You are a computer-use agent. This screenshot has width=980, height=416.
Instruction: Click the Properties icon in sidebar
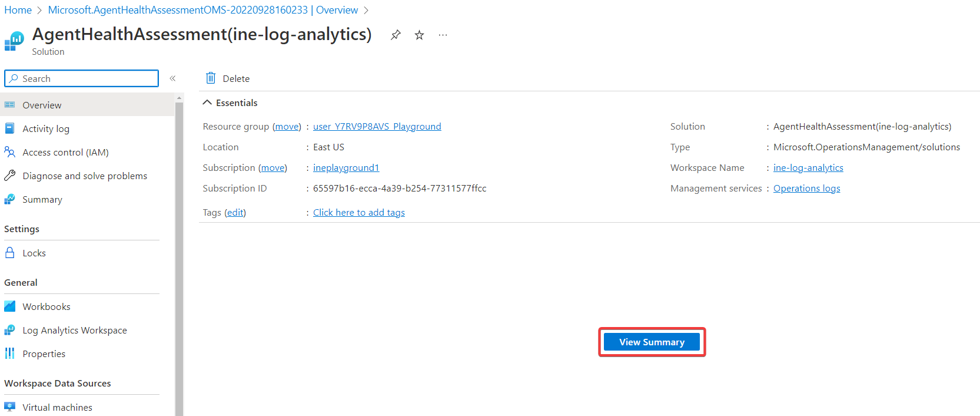coord(9,354)
